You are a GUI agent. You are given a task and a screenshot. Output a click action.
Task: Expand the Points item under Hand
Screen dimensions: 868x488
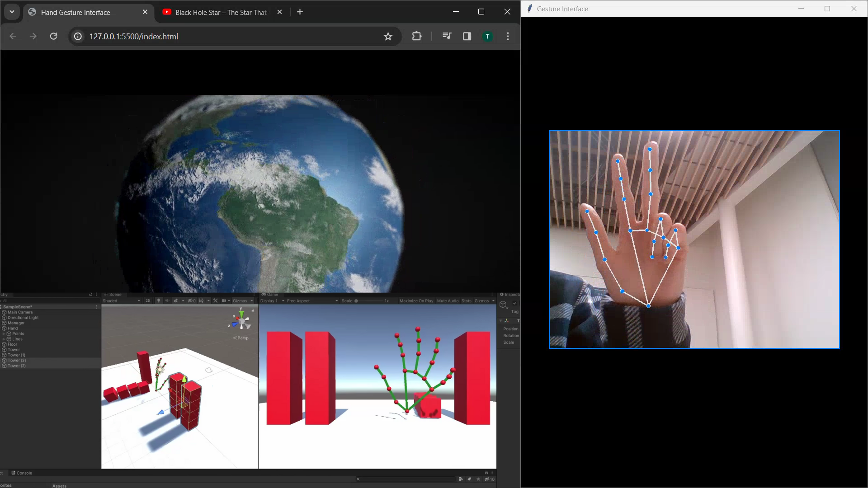4,334
